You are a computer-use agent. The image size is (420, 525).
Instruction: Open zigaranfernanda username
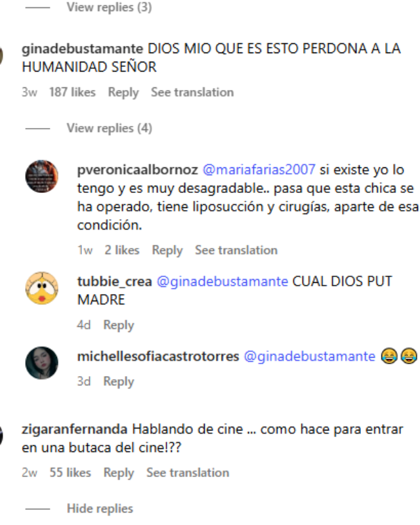click(74, 429)
